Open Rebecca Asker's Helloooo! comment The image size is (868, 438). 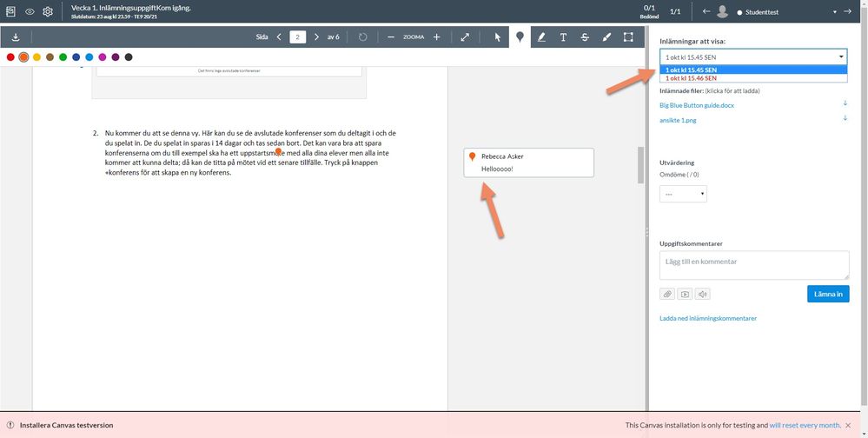click(x=528, y=163)
